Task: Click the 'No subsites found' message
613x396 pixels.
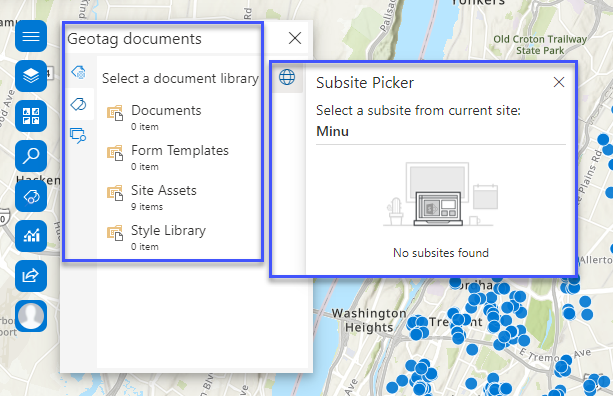Action: pos(441,253)
